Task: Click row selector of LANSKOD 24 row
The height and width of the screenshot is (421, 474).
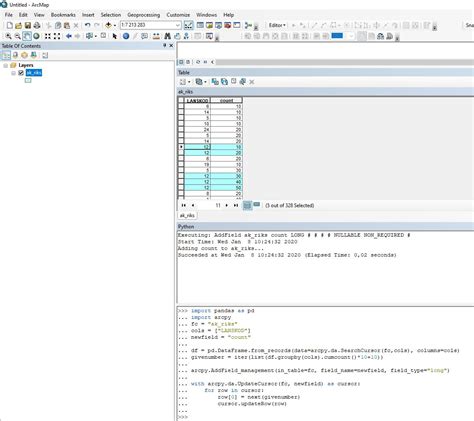Action: click(181, 130)
